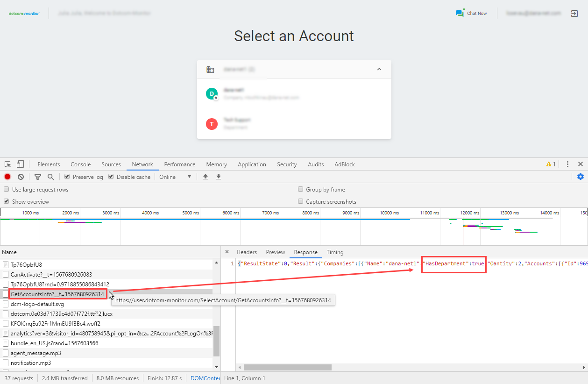Toggle the device toolbar icon
Screen dimensions: 588x384
coord(20,164)
